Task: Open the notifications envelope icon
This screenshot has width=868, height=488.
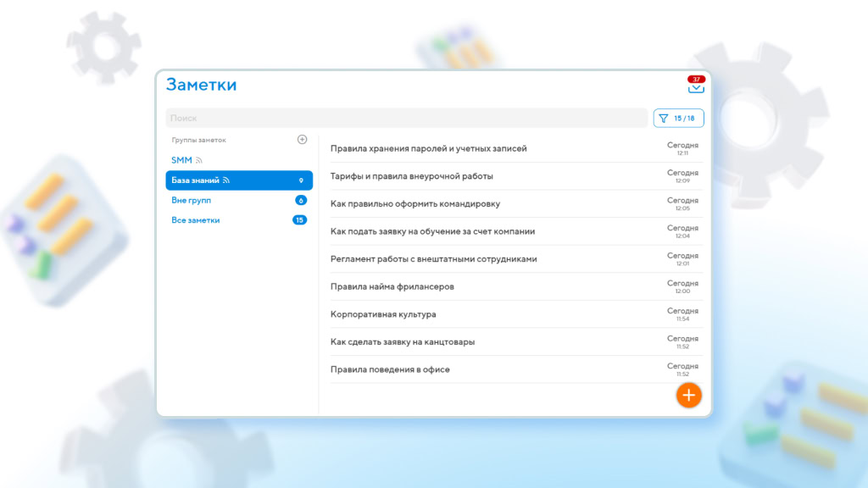Action: coord(697,88)
